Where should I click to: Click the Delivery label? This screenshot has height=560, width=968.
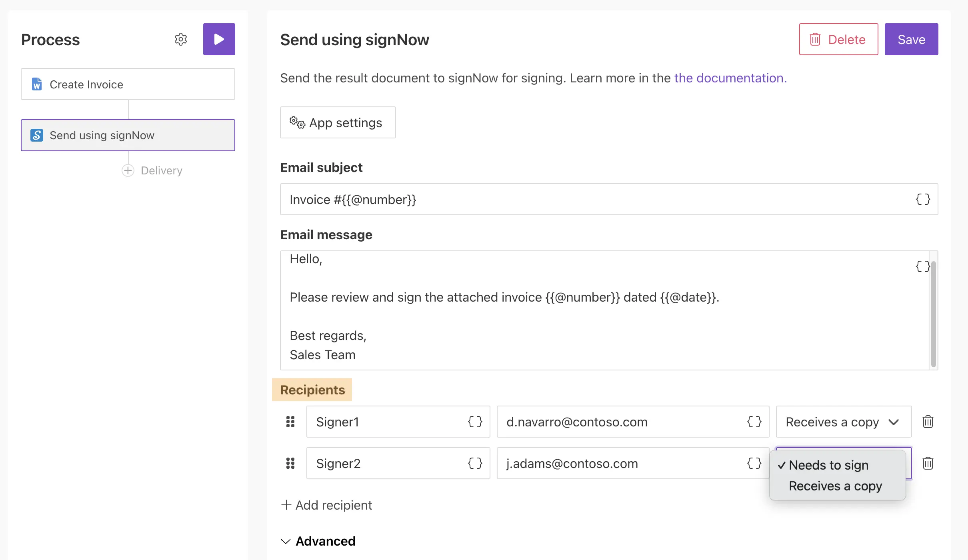(162, 170)
